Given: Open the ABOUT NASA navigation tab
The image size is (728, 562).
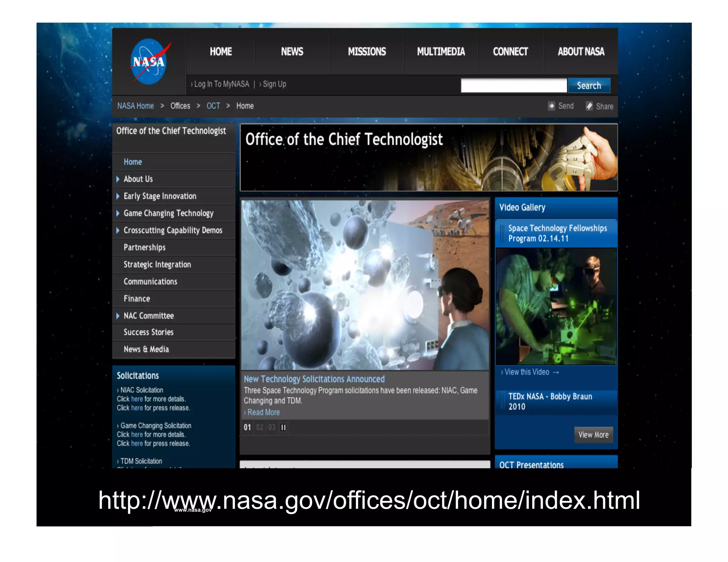Looking at the screenshot, I should click(x=581, y=52).
